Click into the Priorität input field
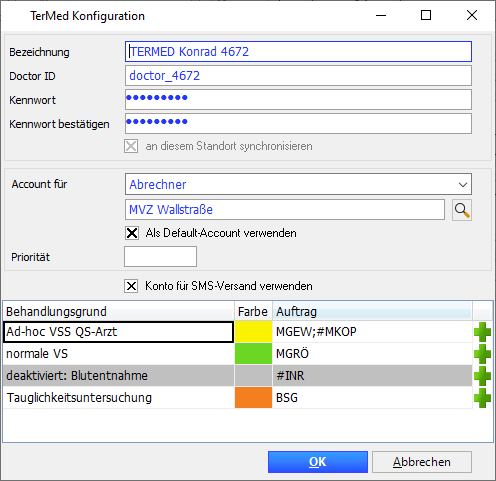 click(160, 257)
